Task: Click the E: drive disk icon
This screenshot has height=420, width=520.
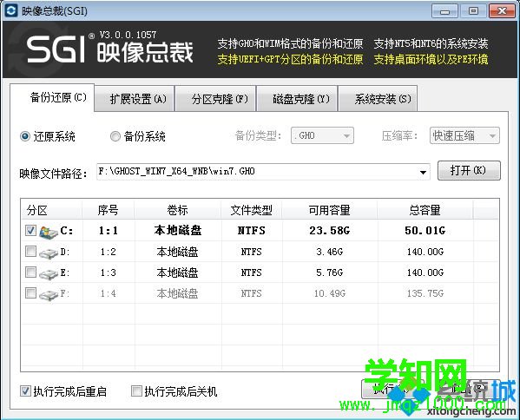Action: click(49, 274)
